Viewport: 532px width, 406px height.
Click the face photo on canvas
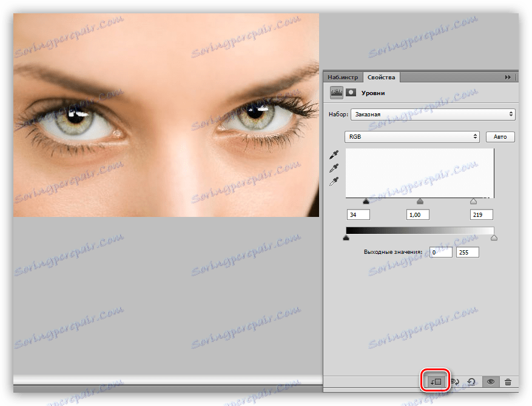[166, 115]
